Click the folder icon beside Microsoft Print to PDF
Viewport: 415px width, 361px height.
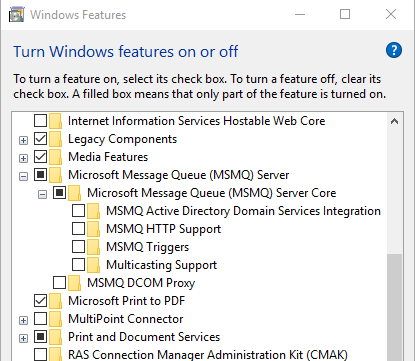tap(55, 301)
